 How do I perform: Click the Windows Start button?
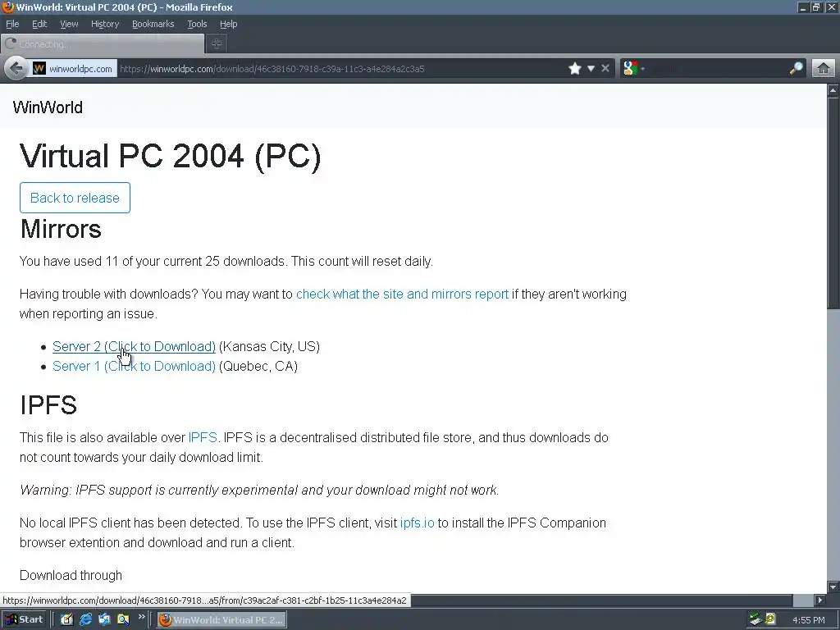tap(24, 620)
